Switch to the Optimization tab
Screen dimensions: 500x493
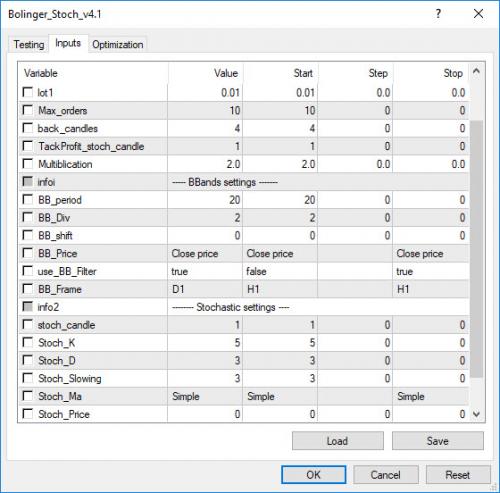(x=118, y=44)
